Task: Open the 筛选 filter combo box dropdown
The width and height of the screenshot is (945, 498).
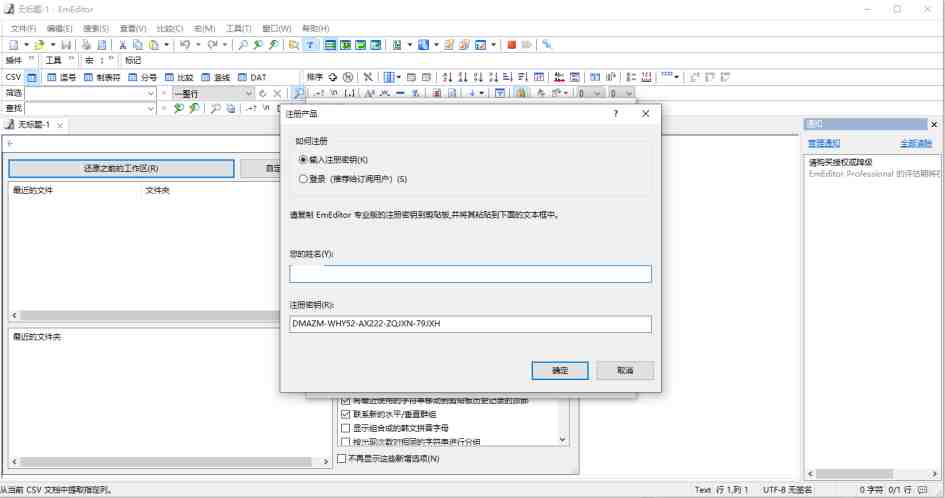Action: click(151, 93)
